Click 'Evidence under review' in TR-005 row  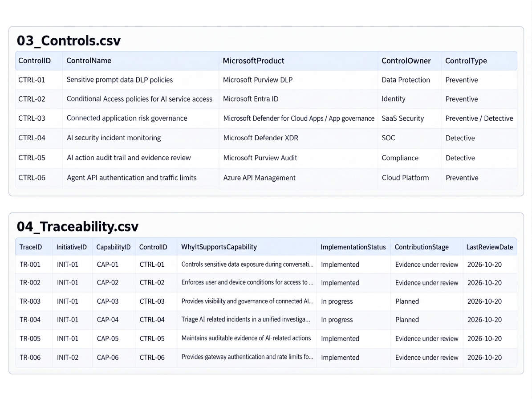pos(426,338)
